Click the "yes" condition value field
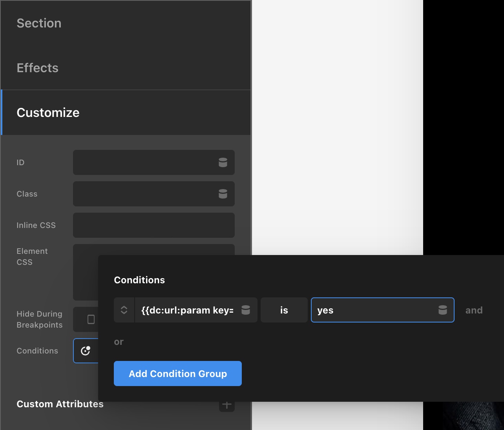The height and width of the screenshot is (430, 504). click(x=373, y=310)
